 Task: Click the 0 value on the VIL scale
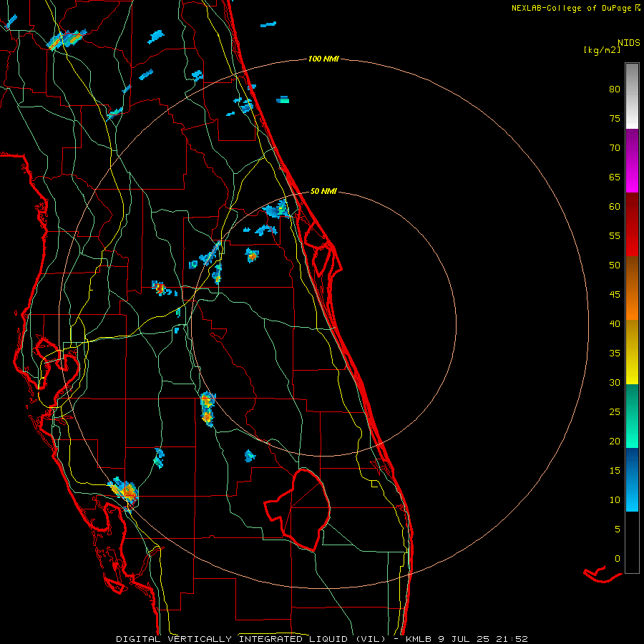618,559
